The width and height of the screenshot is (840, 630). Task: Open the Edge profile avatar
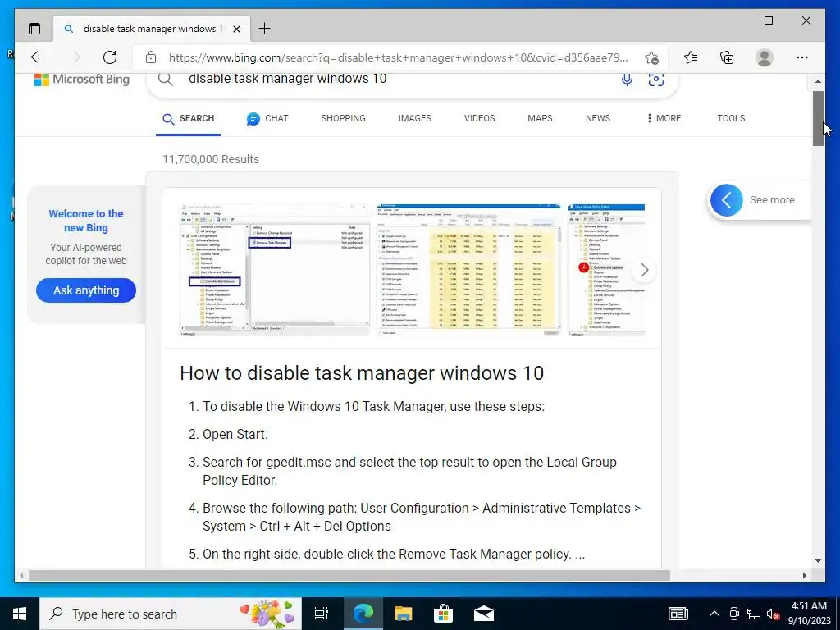(765, 57)
